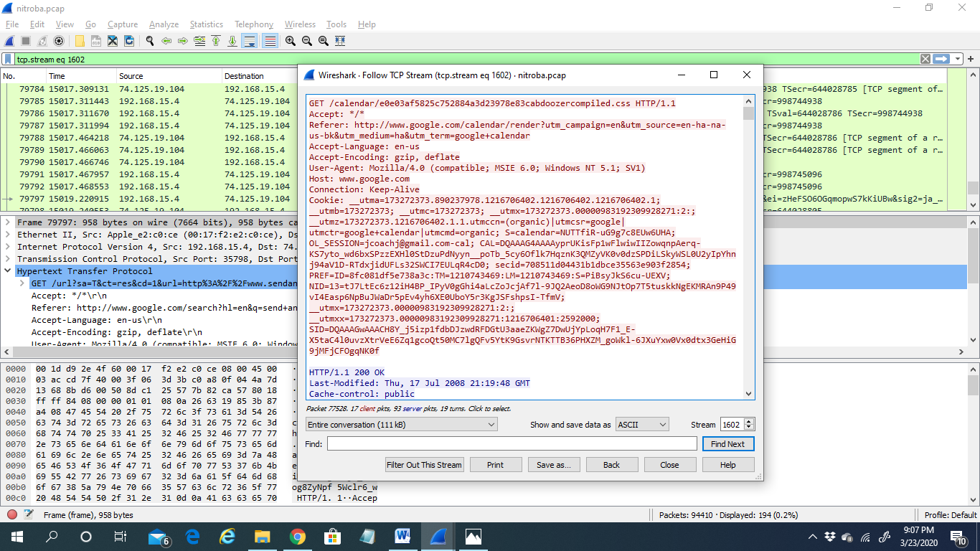The width and height of the screenshot is (980, 551).
Task: Open capture options gear icon
Action: click(x=59, y=41)
